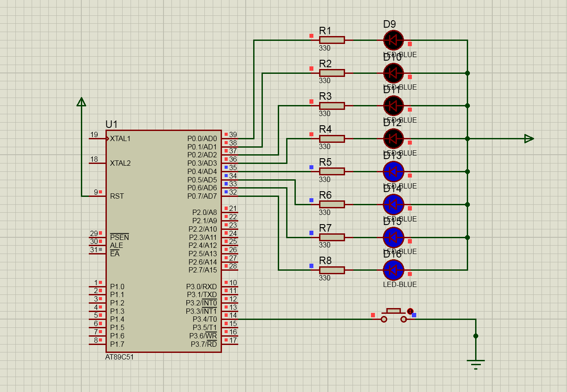This screenshot has width=567, height=392.
Task: Click the P3.7/RD pin label
Action: click(204, 344)
